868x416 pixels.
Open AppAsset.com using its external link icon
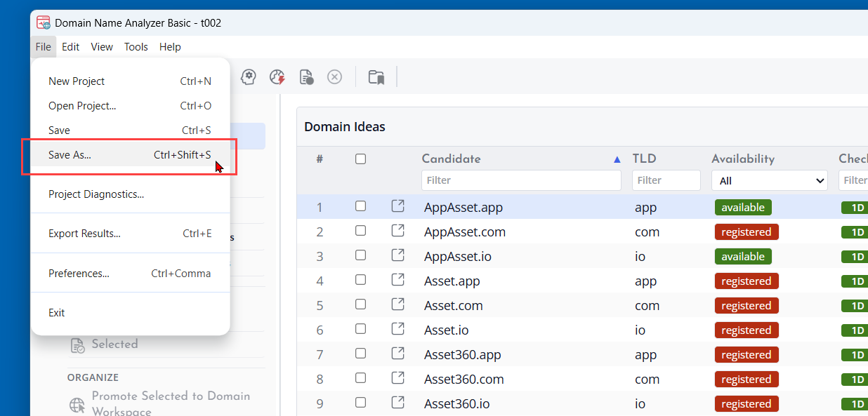tap(397, 231)
